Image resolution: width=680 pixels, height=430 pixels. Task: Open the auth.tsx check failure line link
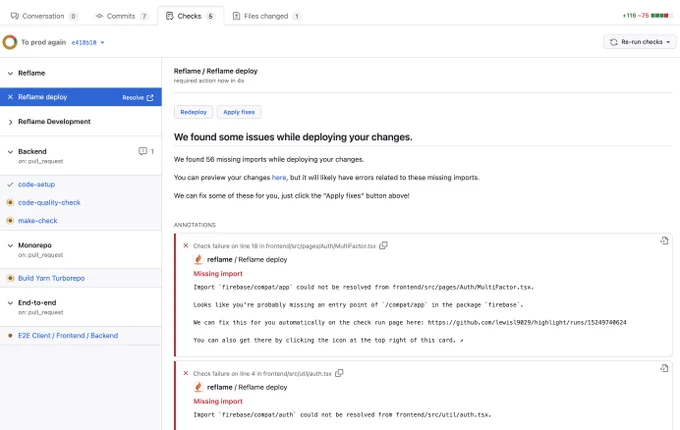262,374
